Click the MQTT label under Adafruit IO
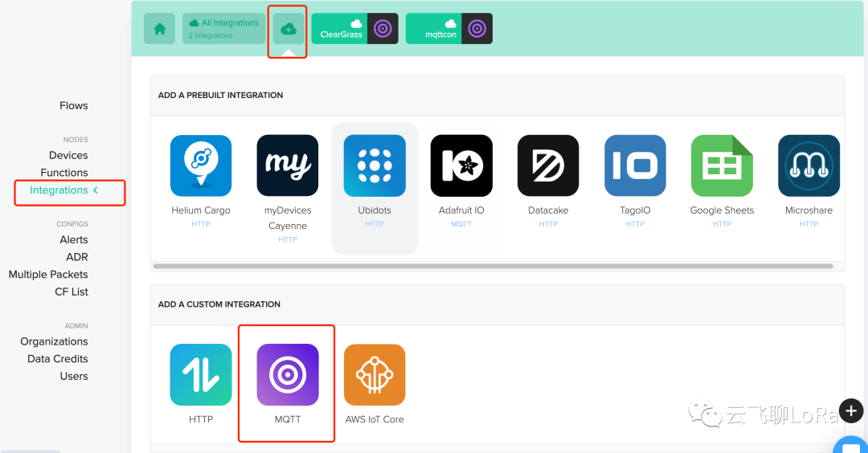Screen dimensions: 868x453 461,224
